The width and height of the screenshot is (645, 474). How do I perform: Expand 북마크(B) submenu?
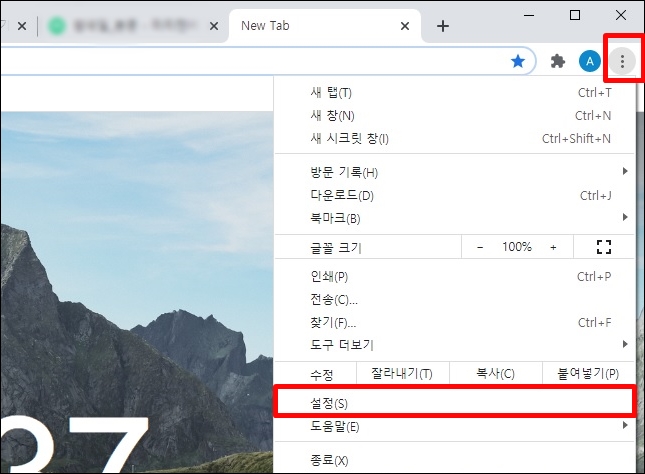click(455, 218)
